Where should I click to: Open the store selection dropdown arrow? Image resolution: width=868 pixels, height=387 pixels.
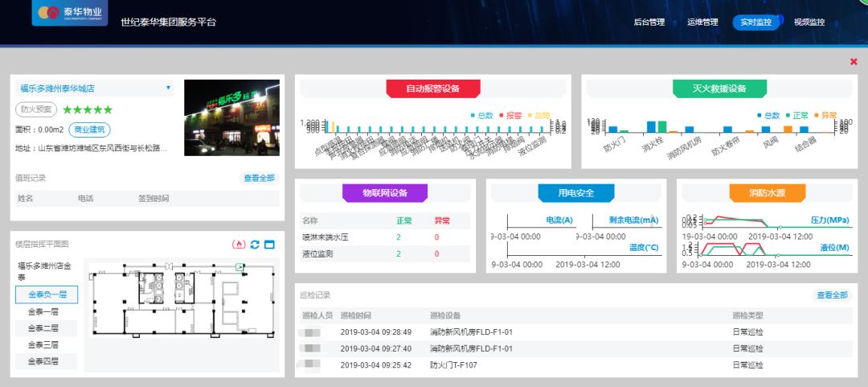pos(168,88)
